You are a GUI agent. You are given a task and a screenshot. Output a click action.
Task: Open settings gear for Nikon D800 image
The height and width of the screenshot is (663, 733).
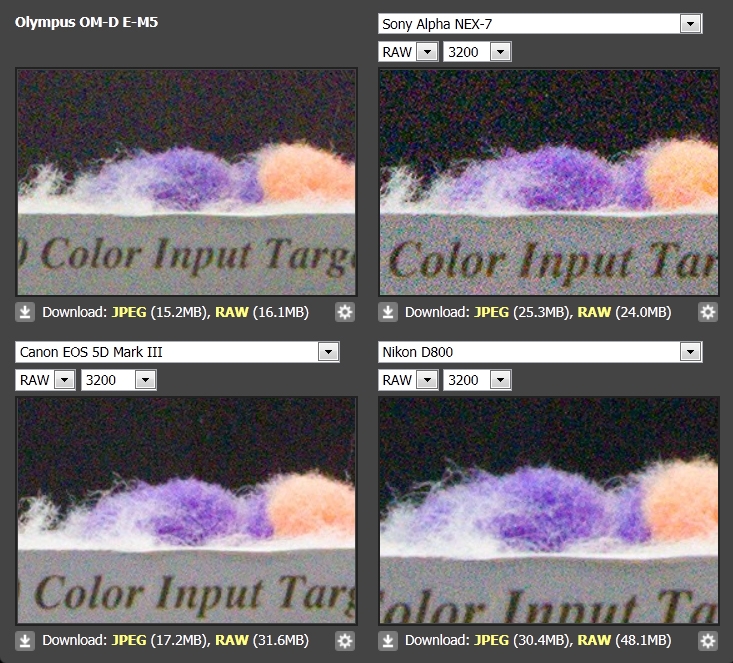pyautogui.click(x=708, y=641)
